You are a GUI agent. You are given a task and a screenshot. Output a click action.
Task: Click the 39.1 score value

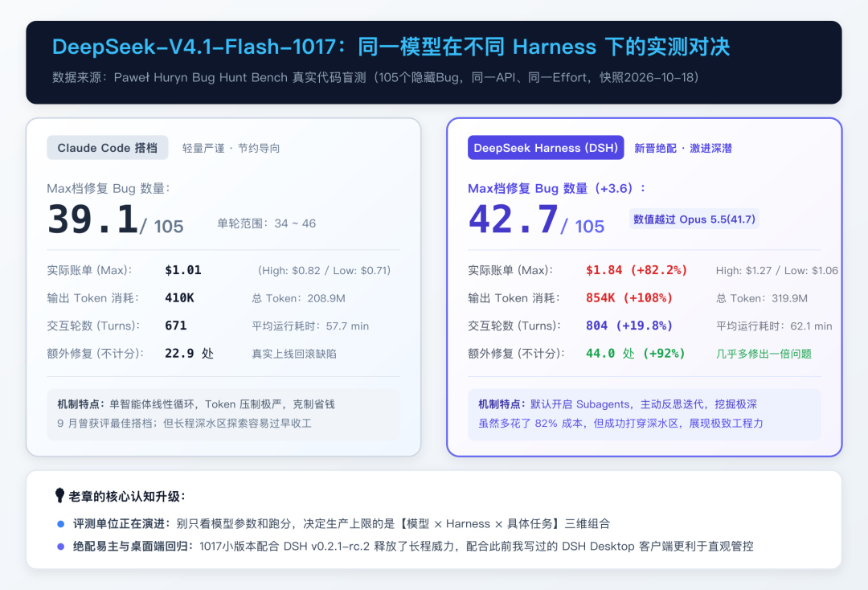[93, 219]
